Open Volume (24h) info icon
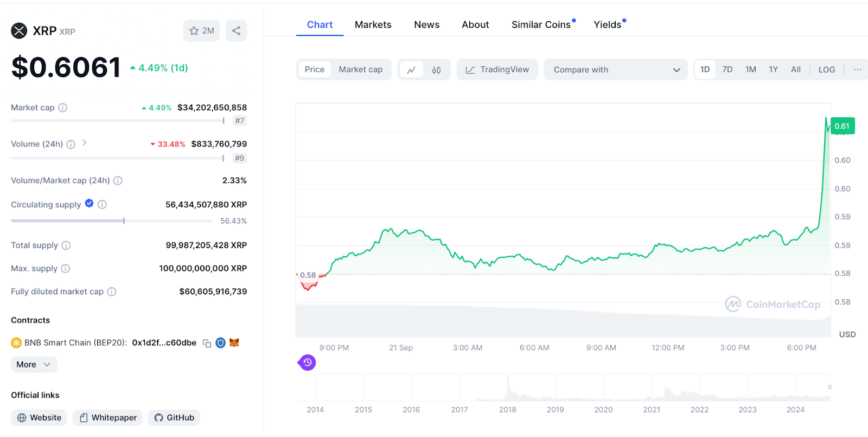The width and height of the screenshot is (868, 437). (x=71, y=144)
